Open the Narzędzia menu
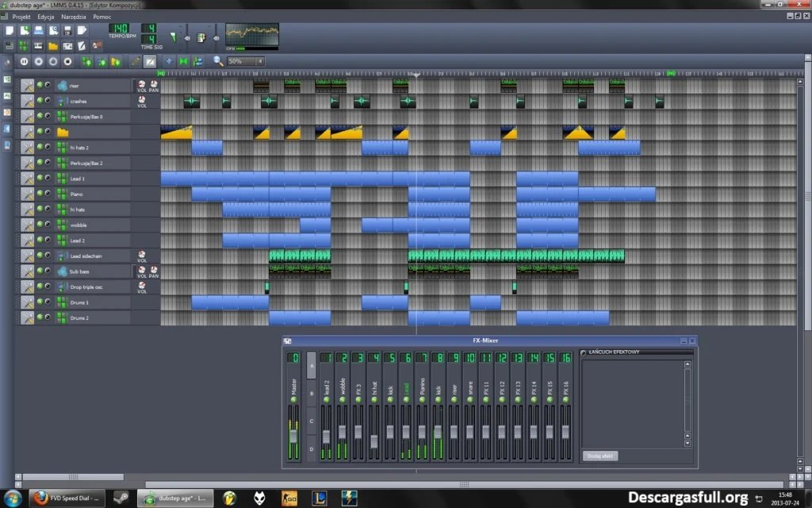The width and height of the screenshot is (812, 508). [x=73, y=17]
